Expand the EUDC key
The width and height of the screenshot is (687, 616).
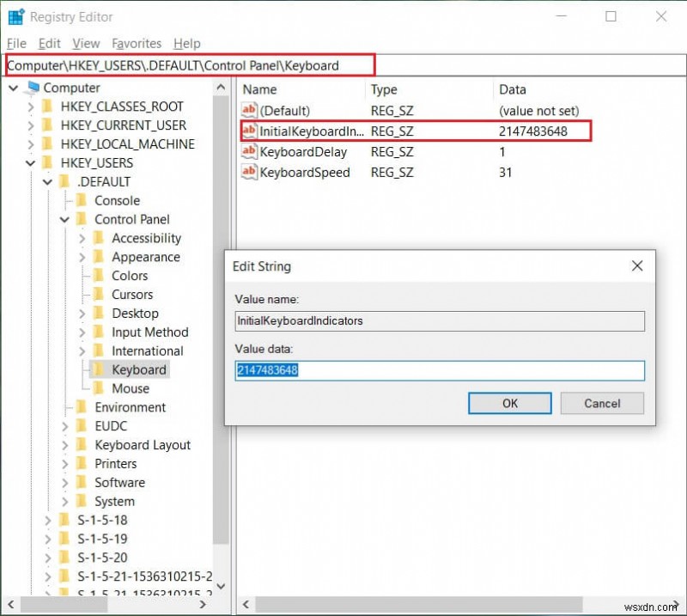66,425
